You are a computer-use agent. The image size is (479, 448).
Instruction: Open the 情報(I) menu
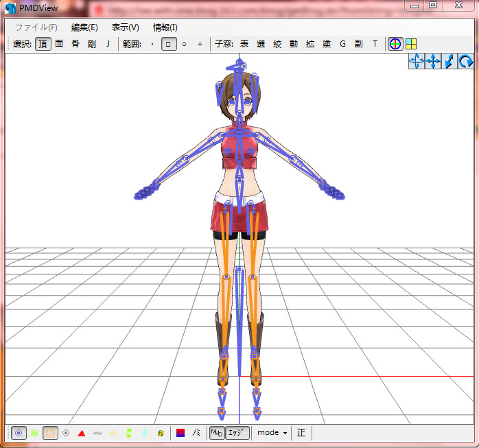[165, 27]
